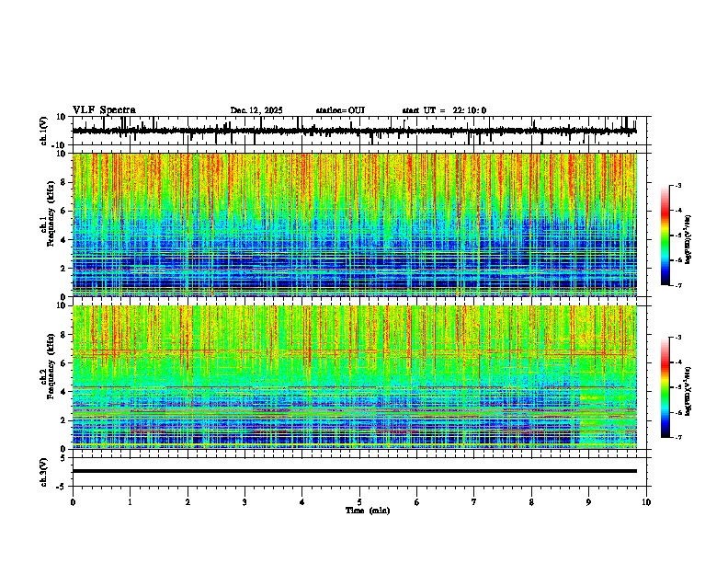Click the "-3" tick on ch.1 color bar
Image resolution: width=728 pixels, height=563 pixels.
tap(678, 185)
